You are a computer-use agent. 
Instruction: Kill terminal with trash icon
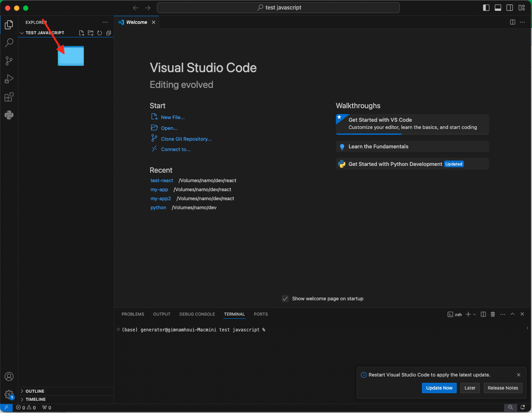[493, 314]
